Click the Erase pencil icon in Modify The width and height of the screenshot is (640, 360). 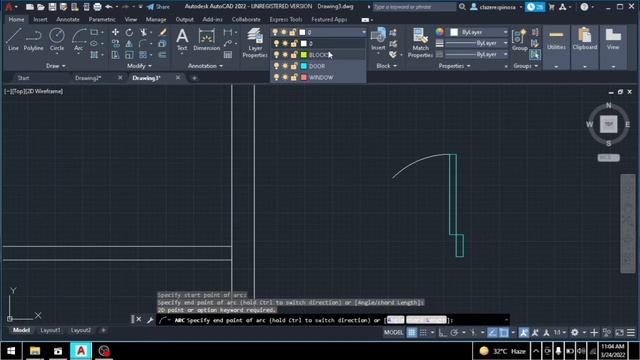(162, 32)
